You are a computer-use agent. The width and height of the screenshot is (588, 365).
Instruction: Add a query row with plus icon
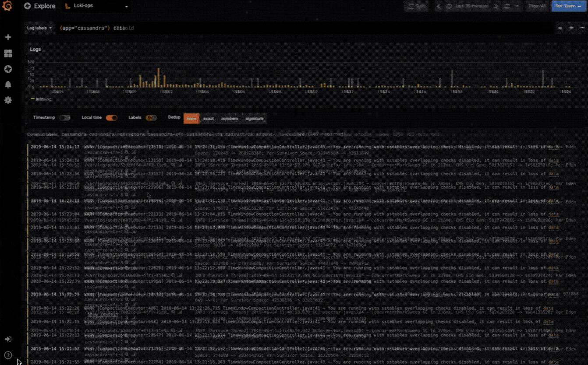tap(571, 28)
